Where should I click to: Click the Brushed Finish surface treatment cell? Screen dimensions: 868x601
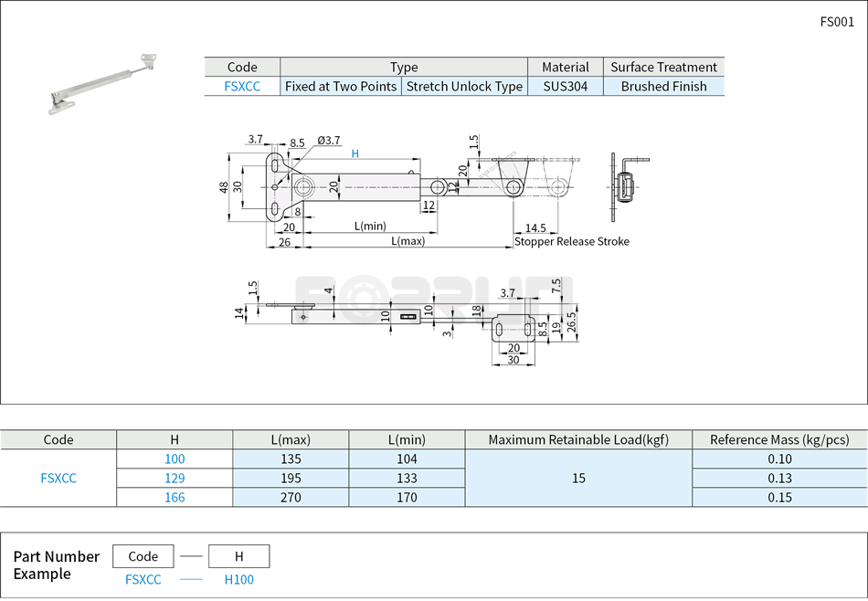tap(662, 86)
